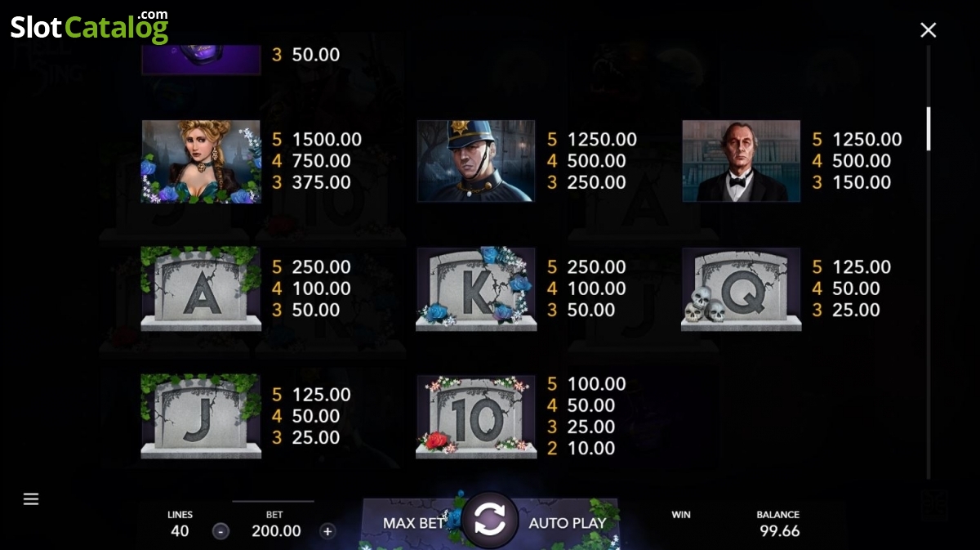The image size is (980, 550).
Task: Click the K tombstone with blue roses
Action: point(476,288)
